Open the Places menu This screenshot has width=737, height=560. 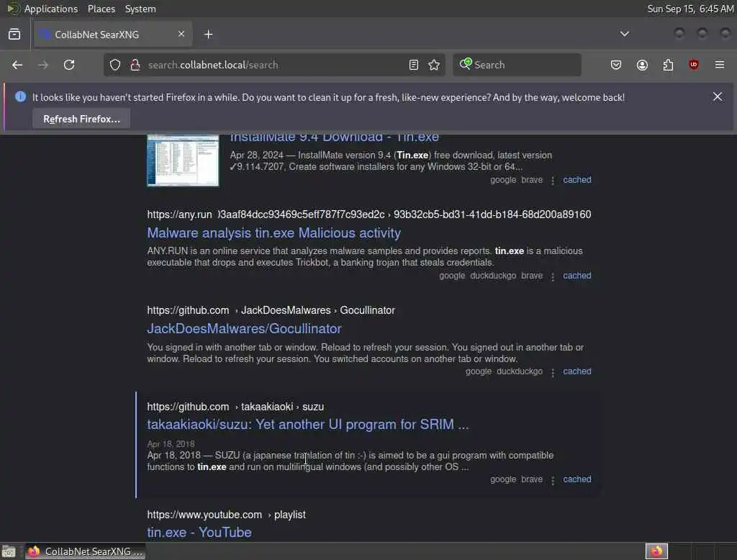(x=101, y=9)
